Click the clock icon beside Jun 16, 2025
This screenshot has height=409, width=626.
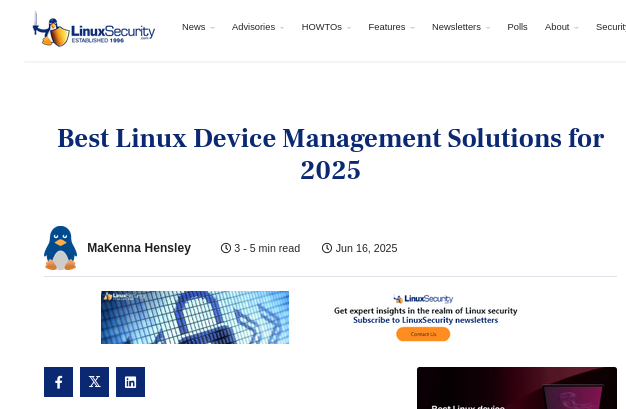click(x=327, y=248)
